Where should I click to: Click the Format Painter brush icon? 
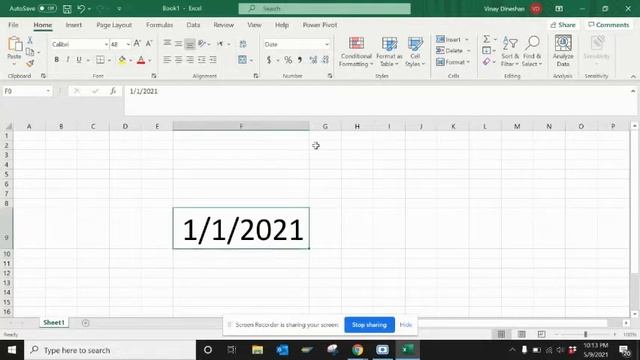(x=30, y=63)
